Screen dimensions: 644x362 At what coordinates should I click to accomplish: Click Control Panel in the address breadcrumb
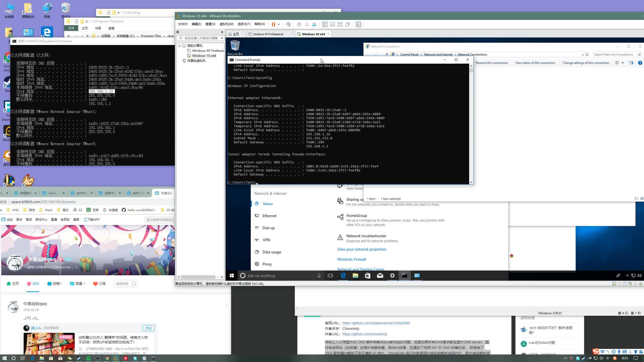click(409, 55)
